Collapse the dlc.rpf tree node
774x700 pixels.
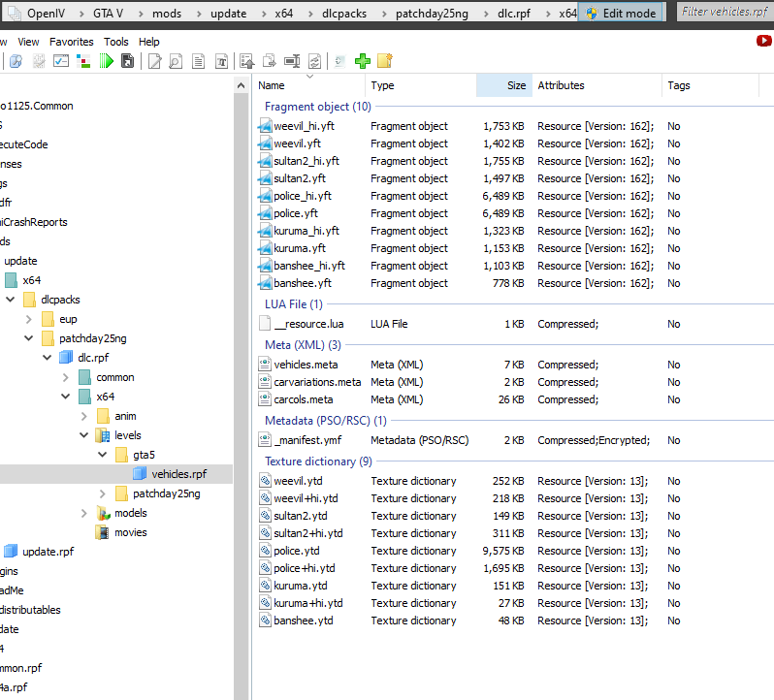coord(46,358)
